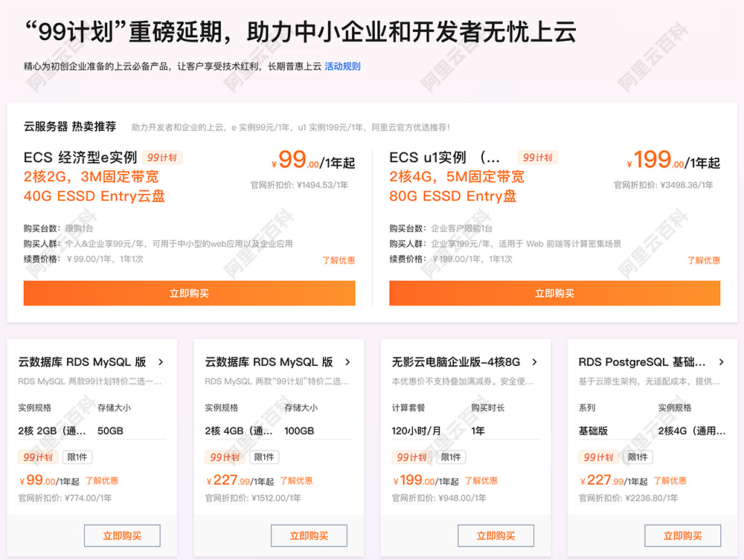Click 了解优惠 in ECS u1实例 card
The height and width of the screenshot is (560, 744).
(x=703, y=260)
